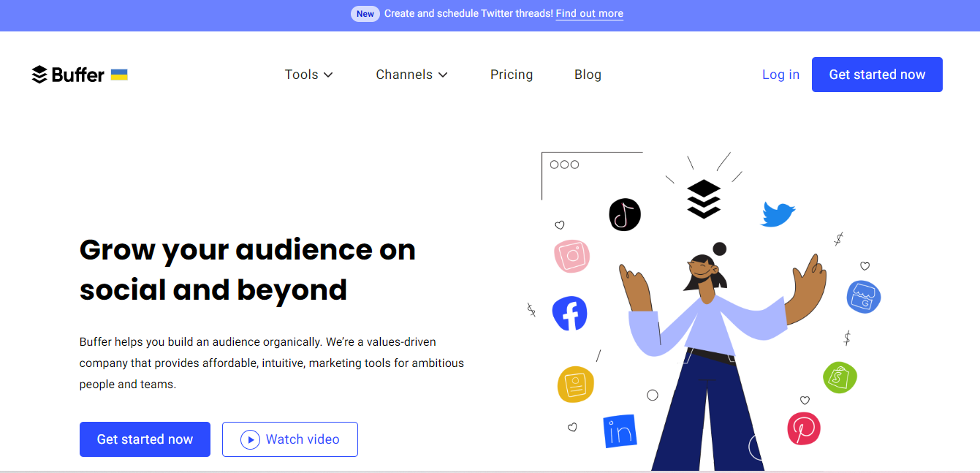
Task: Open the Blog page
Action: [588, 75]
